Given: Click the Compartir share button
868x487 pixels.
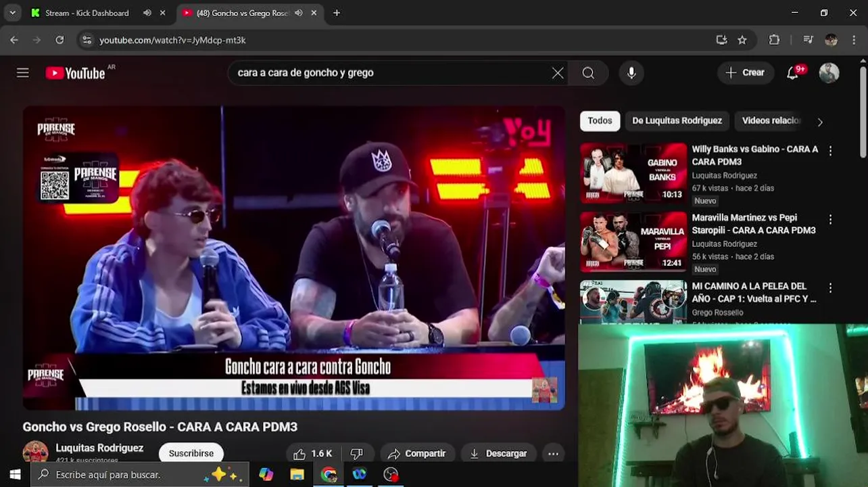Looking at the screenshot, I should click(x=416, y=453).
